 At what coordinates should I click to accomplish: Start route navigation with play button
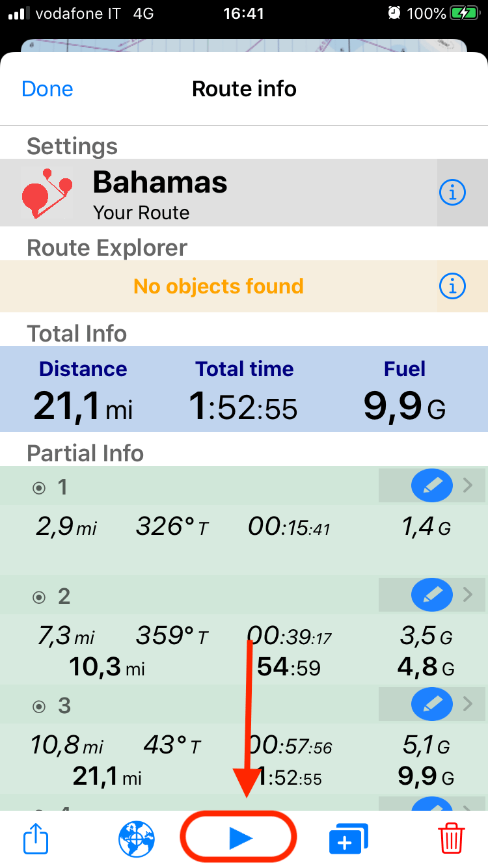(239, 839)
